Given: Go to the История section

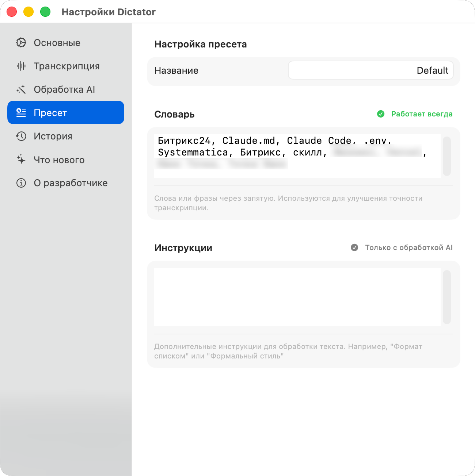Looking at the screenshot, I should 53,136.
